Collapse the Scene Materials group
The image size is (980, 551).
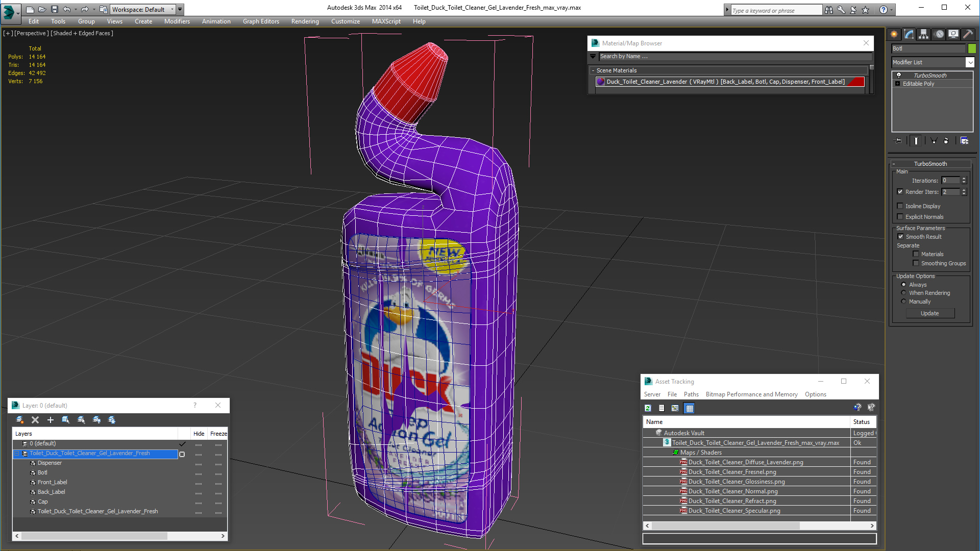point(593,70)
